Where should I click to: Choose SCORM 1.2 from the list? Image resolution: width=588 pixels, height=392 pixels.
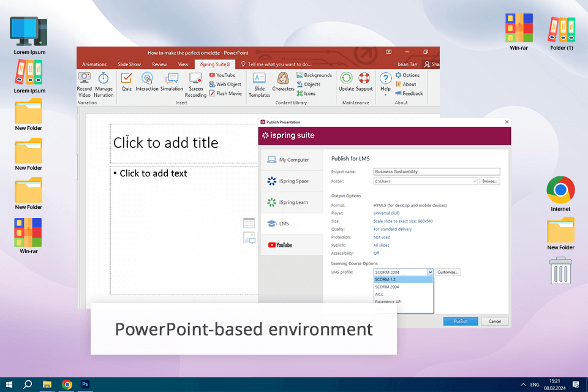click(x=404, y=279)
